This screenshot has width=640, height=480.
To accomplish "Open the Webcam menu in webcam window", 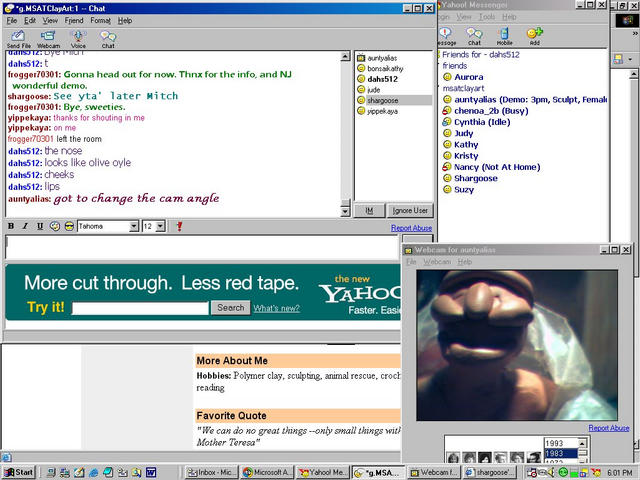I will pos(437,262).
